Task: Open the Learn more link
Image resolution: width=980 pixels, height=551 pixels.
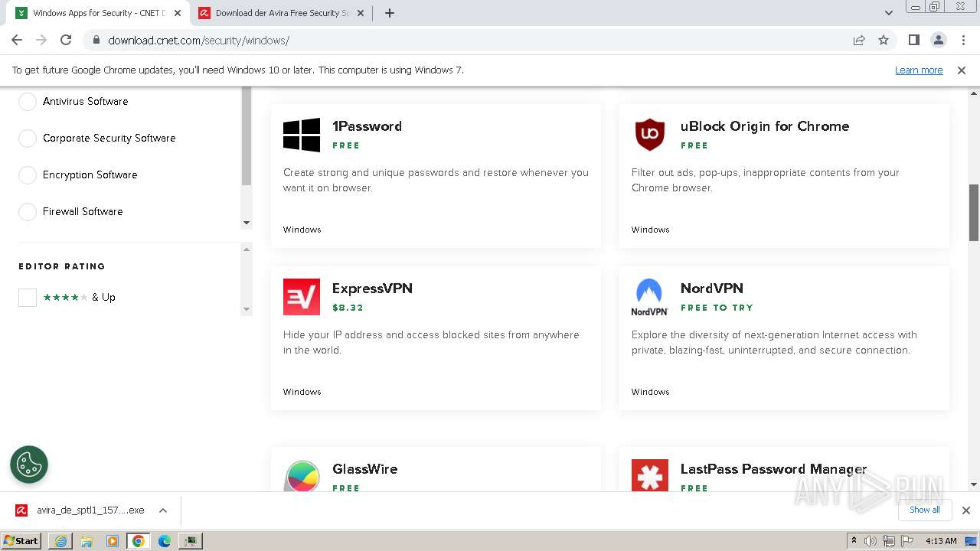Action: tap(919, 70)
